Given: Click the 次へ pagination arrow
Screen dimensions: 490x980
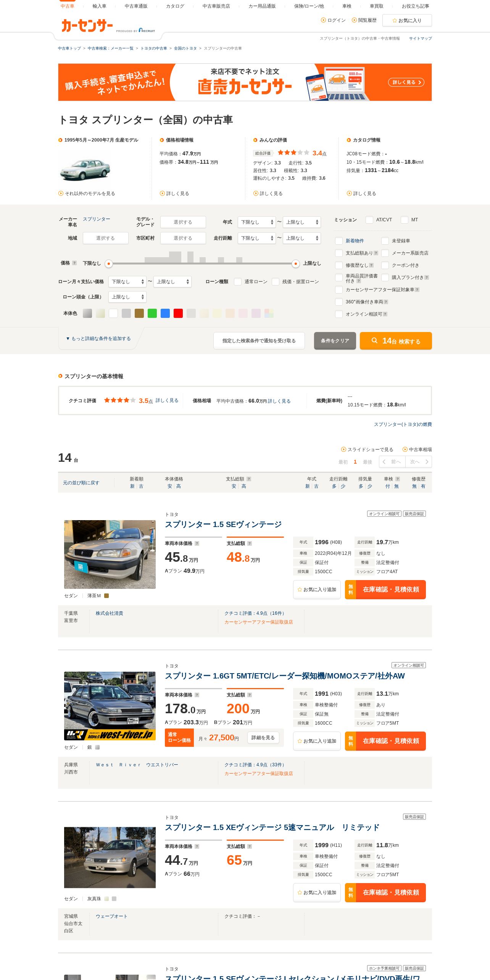Looking at the screenshot, I should [x=419, y=462].
